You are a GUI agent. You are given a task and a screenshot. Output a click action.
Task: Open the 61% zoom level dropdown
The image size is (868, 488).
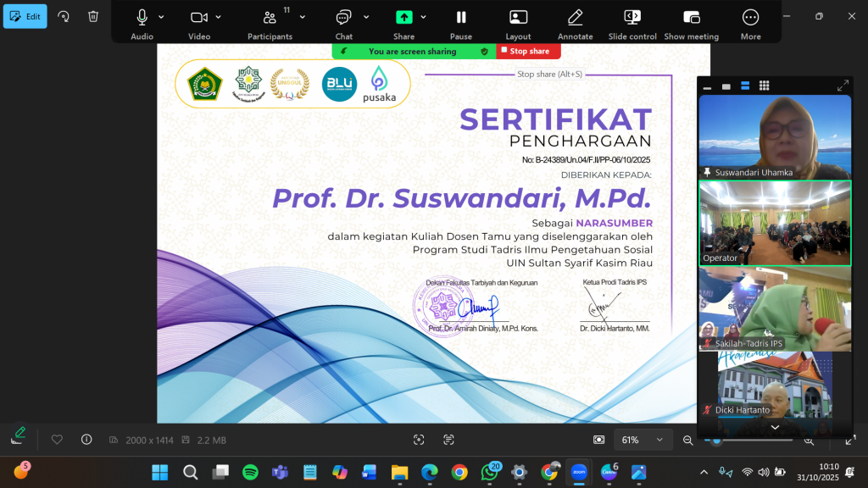(640, 440)
